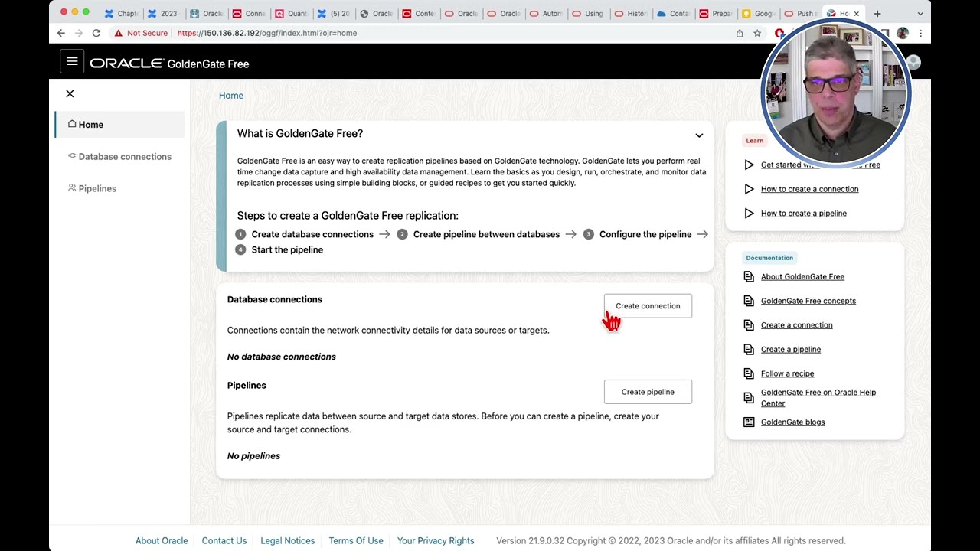The image size is (980, 551).
Task: Click the Home icon in sidebar
Action: 72,124
